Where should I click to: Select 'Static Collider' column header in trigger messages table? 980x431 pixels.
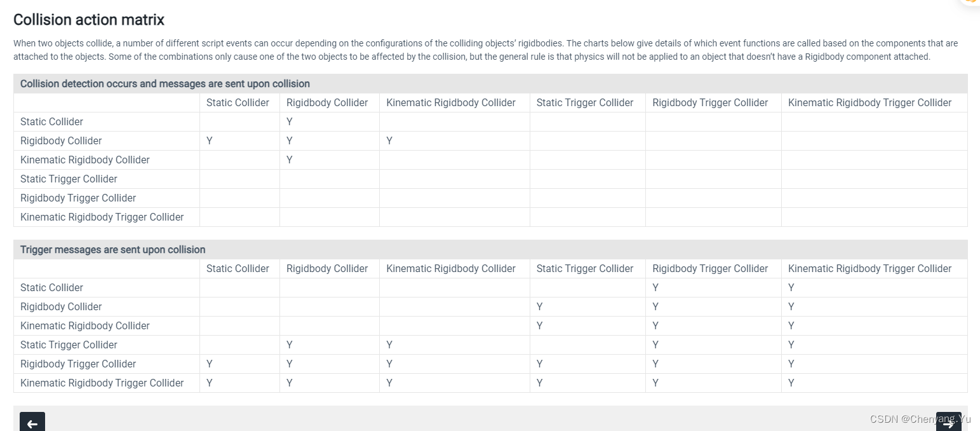click(x=238, y=269)
